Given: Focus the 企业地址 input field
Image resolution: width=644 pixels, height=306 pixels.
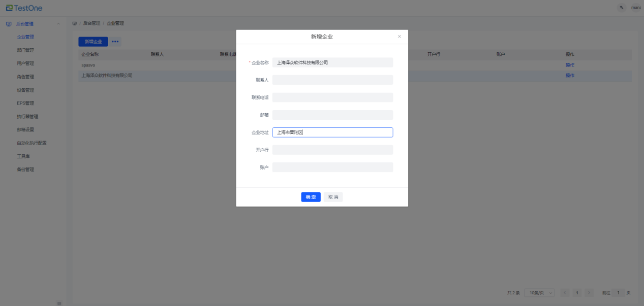Looking at the screenshot, I should (332, 132).
